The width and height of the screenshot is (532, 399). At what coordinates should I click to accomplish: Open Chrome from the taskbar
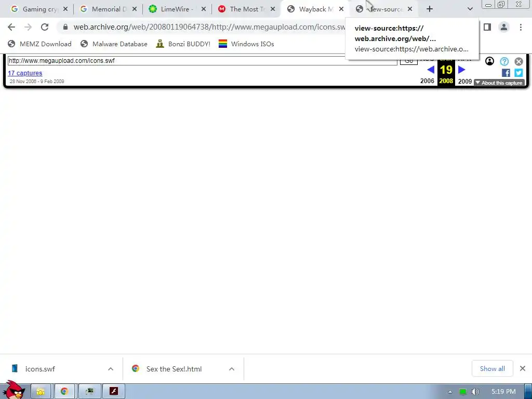[x=64, y=392]
